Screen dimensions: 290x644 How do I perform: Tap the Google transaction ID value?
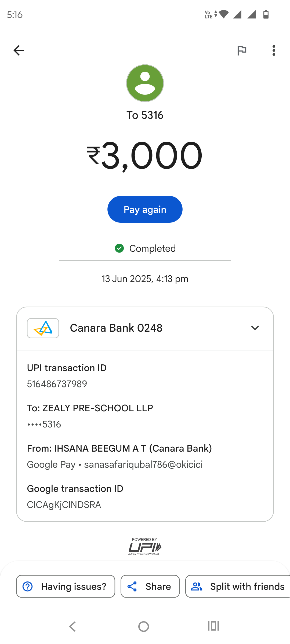coord(64,505)
